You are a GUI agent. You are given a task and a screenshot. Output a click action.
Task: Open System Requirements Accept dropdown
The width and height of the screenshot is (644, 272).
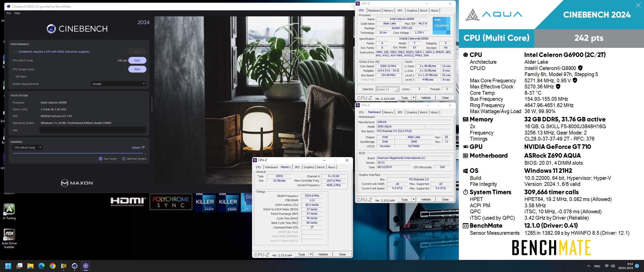(x=118, y=84)
